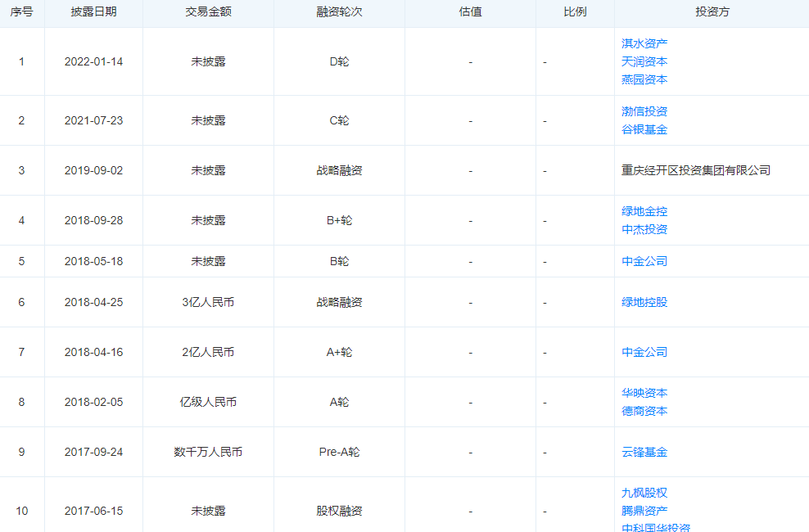The height and width of the screenshot is (532, 809).
Task: Select the 德商资本 link
Action: pos(644,411)
